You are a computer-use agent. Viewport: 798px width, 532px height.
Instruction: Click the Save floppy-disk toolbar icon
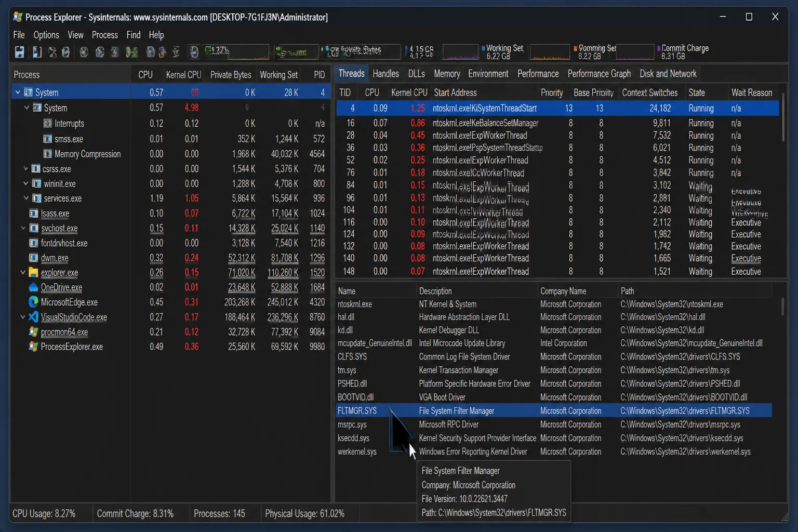(19, 52)
